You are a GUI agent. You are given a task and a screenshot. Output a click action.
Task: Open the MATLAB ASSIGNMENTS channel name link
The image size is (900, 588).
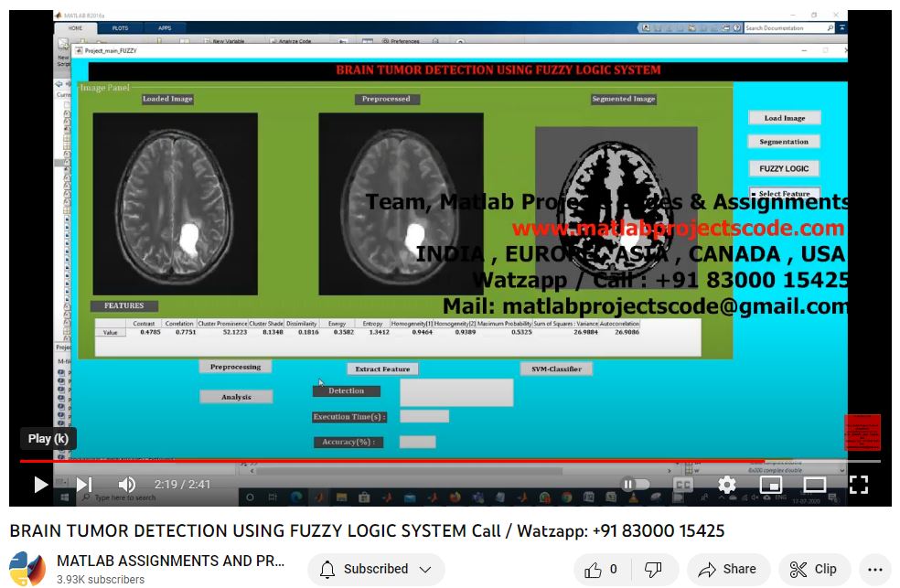pos(170,561)
